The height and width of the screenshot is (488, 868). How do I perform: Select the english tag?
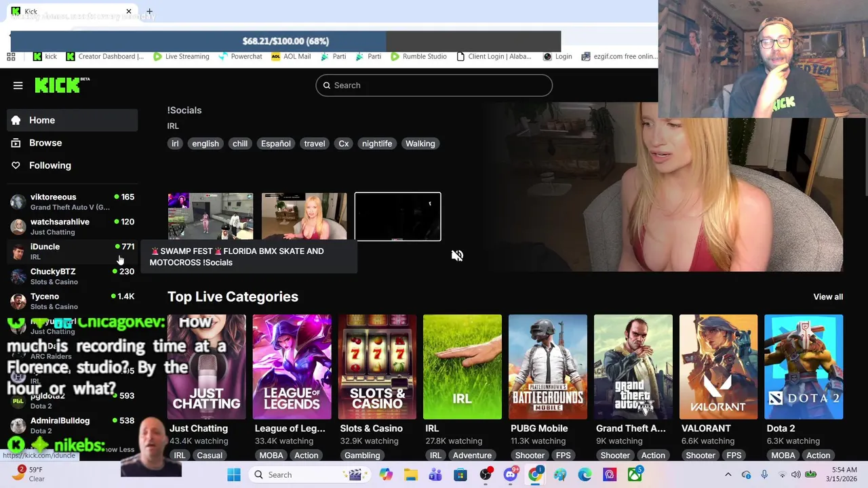[205, 144]
